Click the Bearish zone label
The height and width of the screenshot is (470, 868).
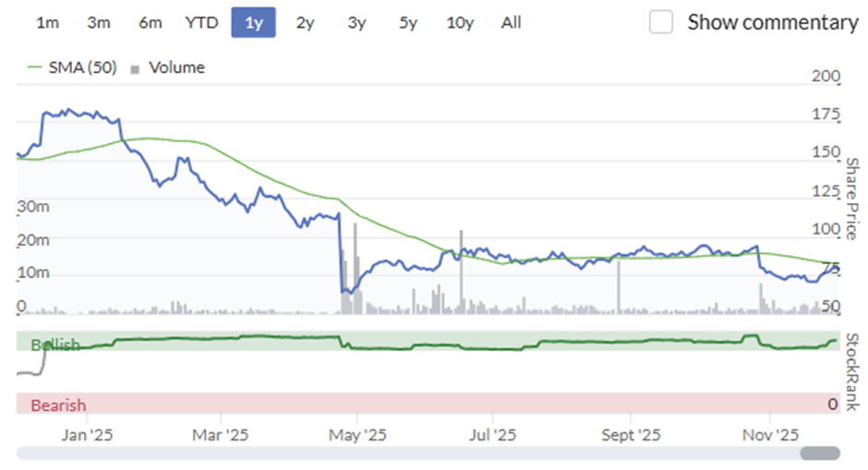[58, 405]
